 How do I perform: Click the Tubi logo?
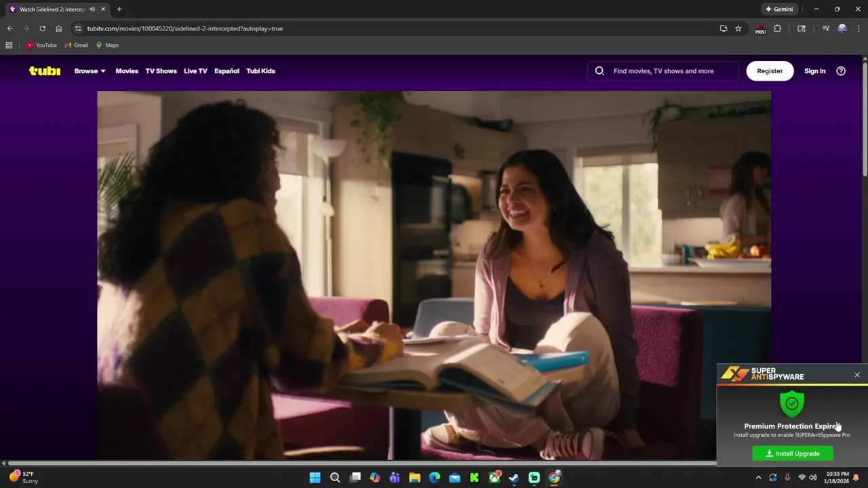point(45,70)
